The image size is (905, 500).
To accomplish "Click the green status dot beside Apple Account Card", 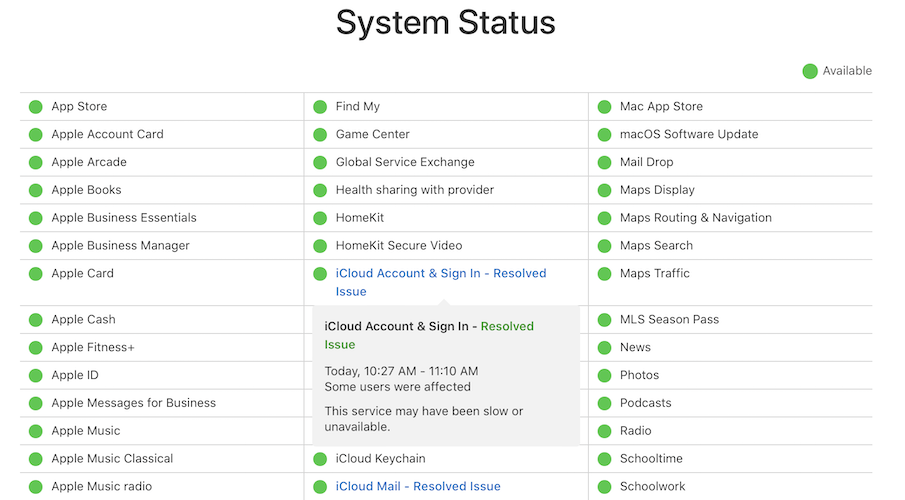I will click(36, 135).
